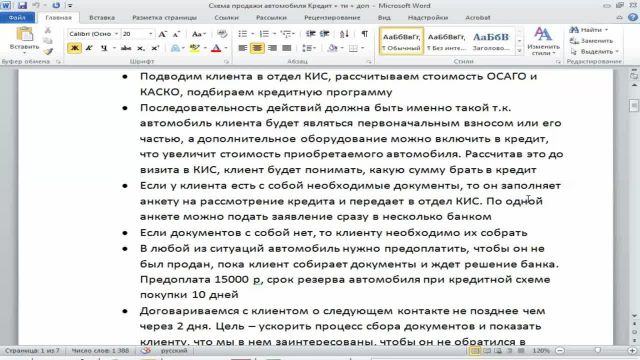Switch to the Разметка страницы tab
This screenshot has height=360, width=640.
(x=164, y=18)
